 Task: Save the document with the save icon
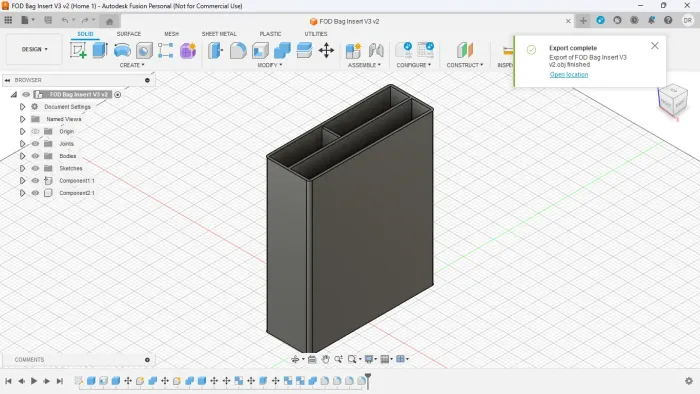(48, 20)
